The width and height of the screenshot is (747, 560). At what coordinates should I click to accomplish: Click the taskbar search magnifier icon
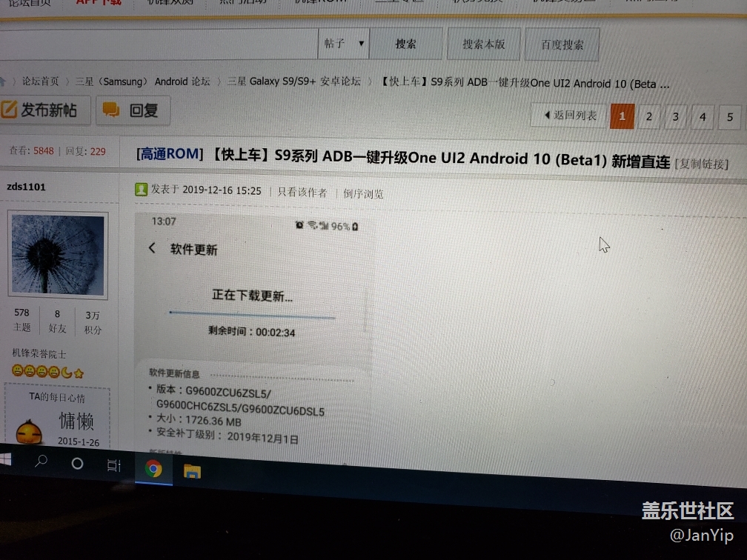tap(41, 461)
